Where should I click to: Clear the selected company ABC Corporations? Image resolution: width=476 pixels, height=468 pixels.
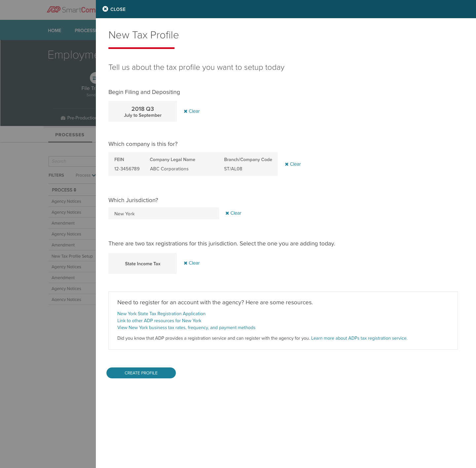click(x=293, y=164)
